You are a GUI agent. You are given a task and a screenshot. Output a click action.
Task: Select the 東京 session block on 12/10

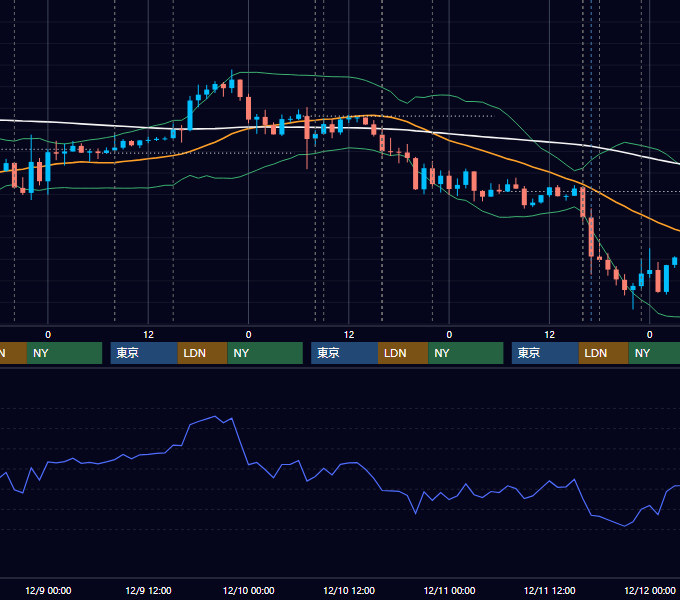[x=344, y=353]
